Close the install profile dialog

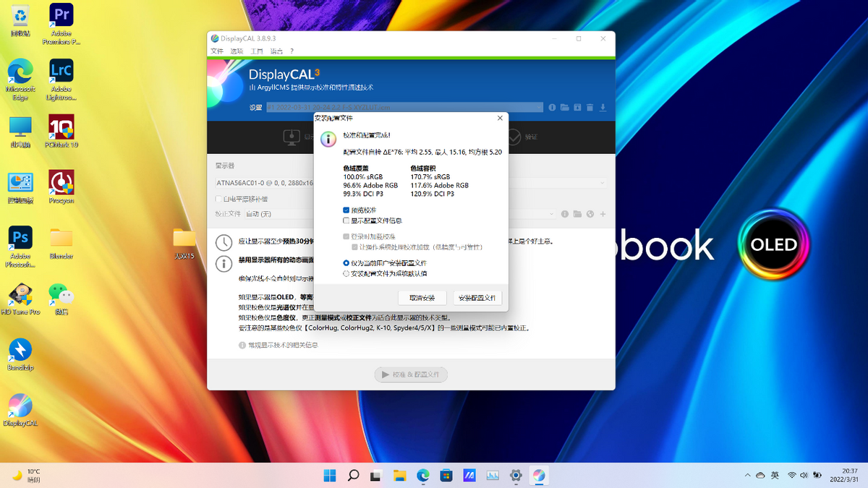coord(500,117)
